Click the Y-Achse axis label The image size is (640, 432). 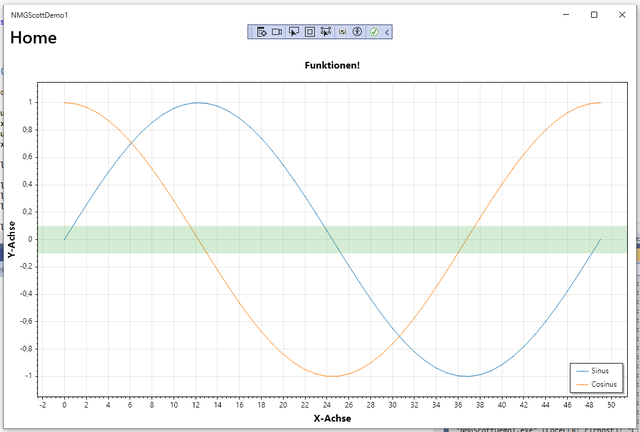tap(11, 239)
